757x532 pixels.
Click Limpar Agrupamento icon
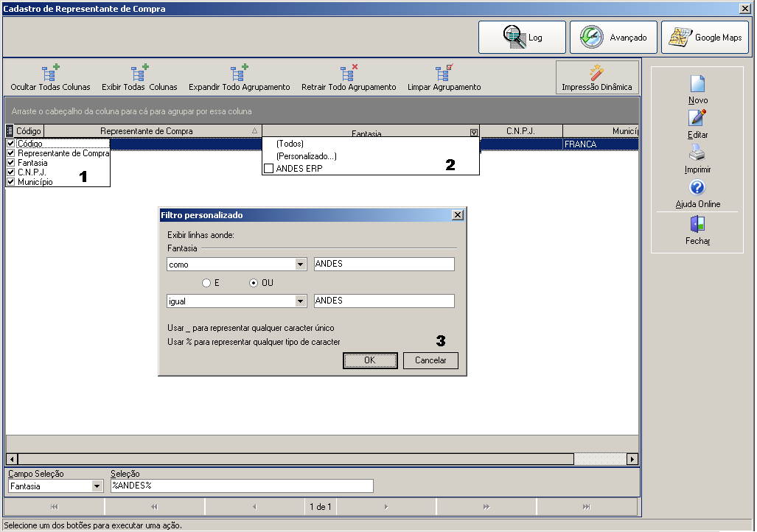[x=444, y=73]
